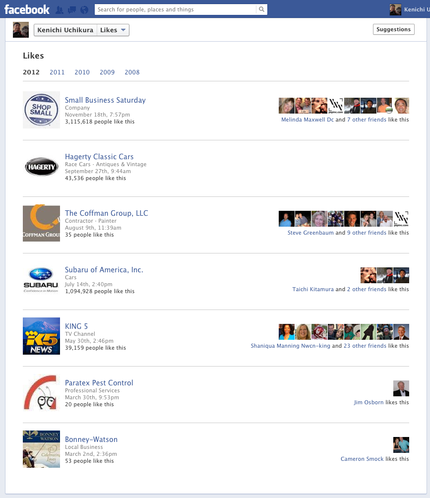Click the Coffman Group logo thumbnail

point(41,223)
